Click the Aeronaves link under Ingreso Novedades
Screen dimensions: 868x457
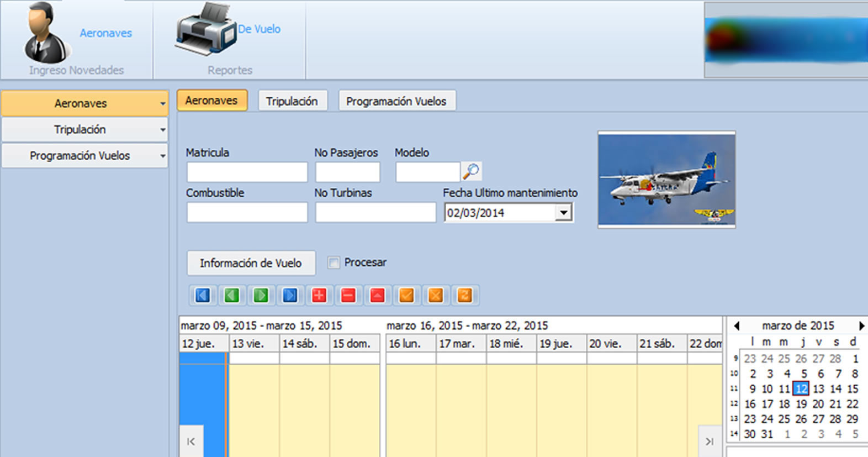[x=105, y=33]
